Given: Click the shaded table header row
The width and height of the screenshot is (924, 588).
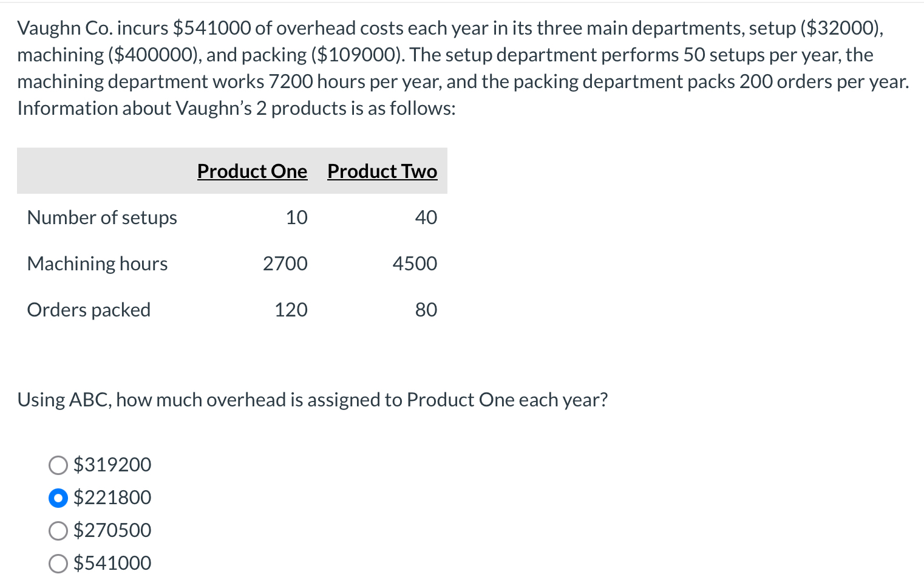Looking at the screenshot, I should [x=232, y=171].
